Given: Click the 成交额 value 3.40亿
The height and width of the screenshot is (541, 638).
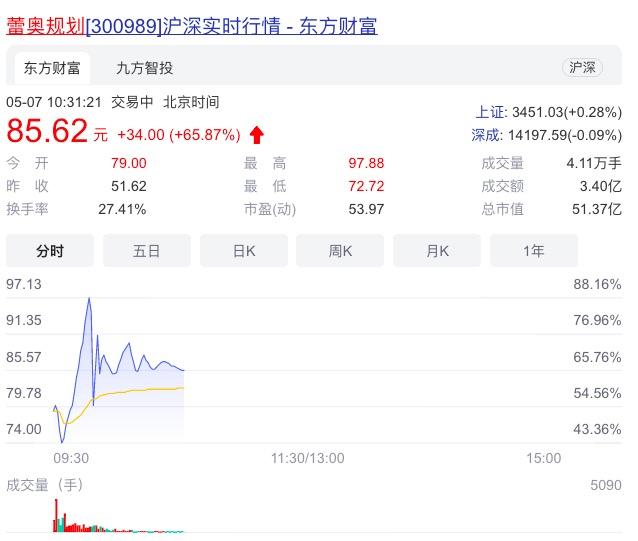Looking at the screenshot, I should coord(601,186).
